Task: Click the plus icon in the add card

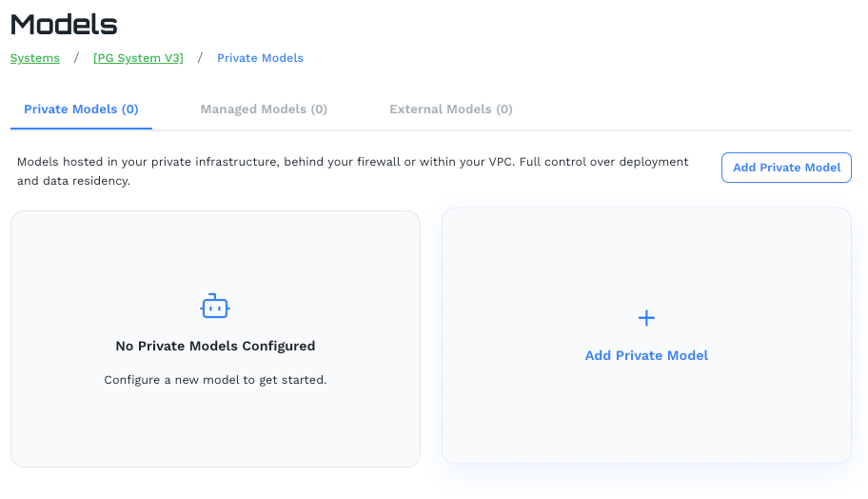Action: [x=646, y=318]
